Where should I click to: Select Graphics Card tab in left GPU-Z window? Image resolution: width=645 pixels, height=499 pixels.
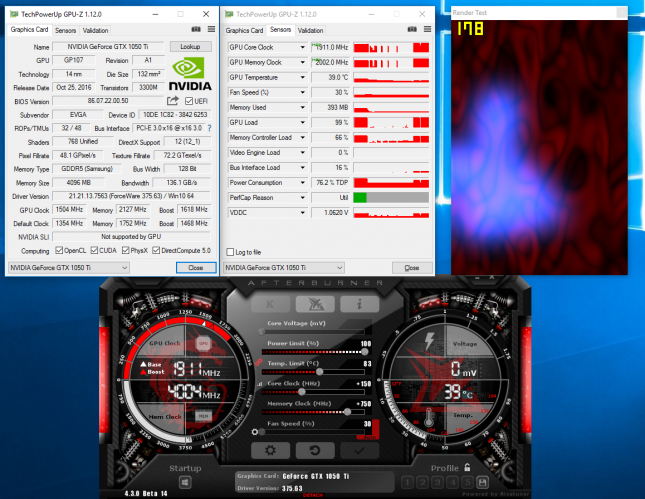(29, 30)
